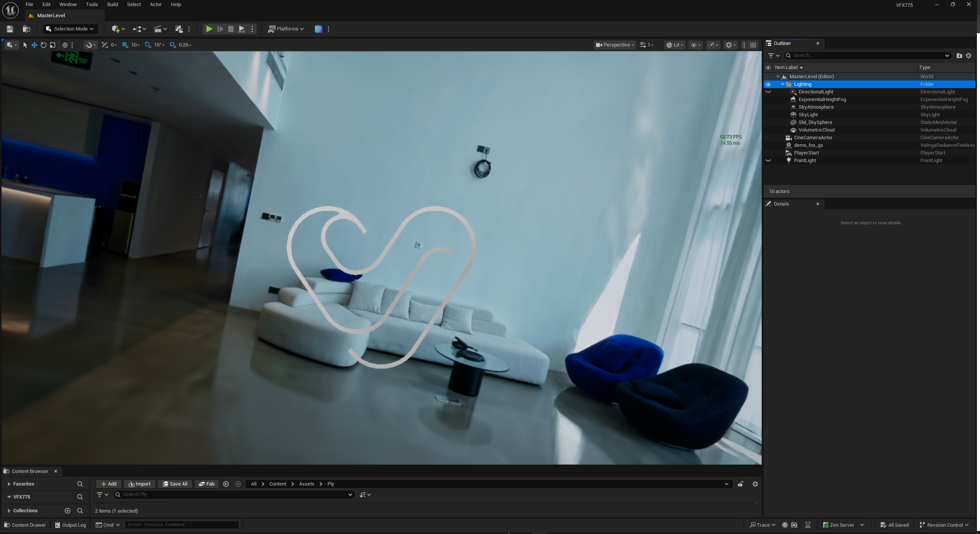Viewport: 980px width, 534px height.
Task: Click the save current level icon
Action: pyautogui.click(x=10, y=29)
